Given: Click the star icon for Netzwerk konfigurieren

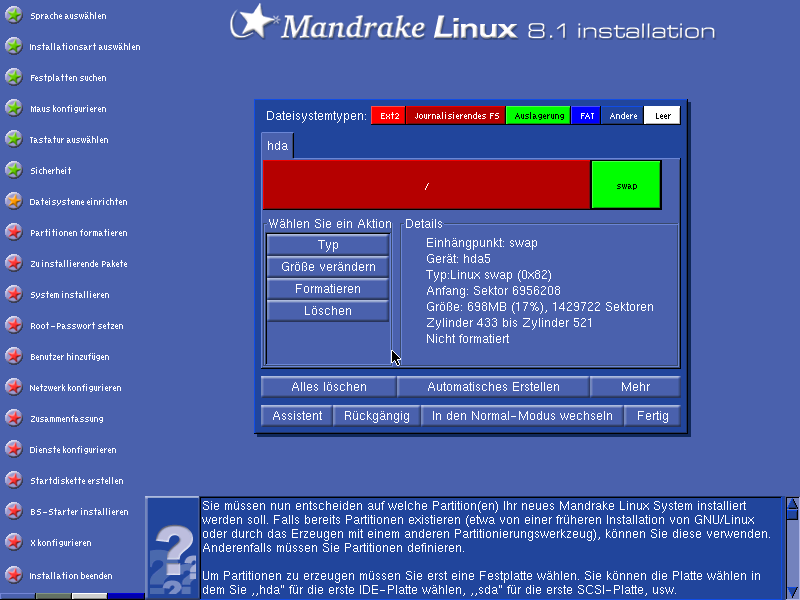Looking at the screenshot, I should (13, 387).
